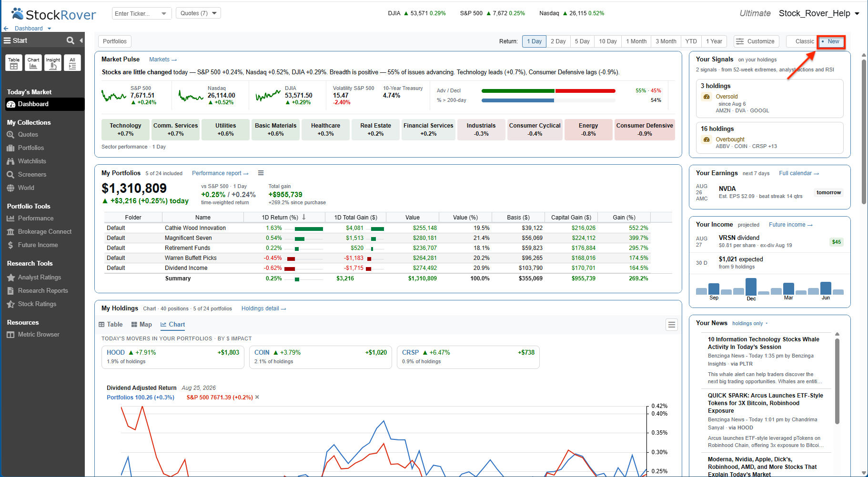
Task: Open the holdings only news filter dropdown
Action: 750,323
